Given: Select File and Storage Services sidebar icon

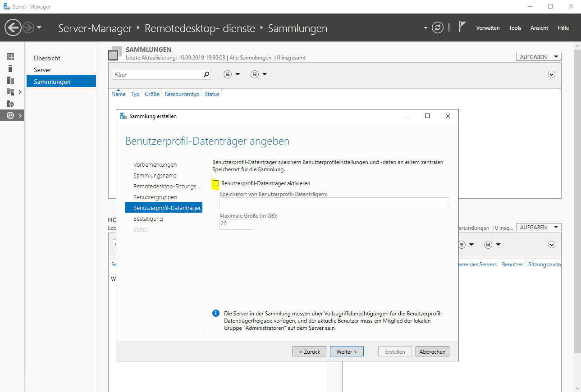Looking at the screenshot, I should point(10,92).
